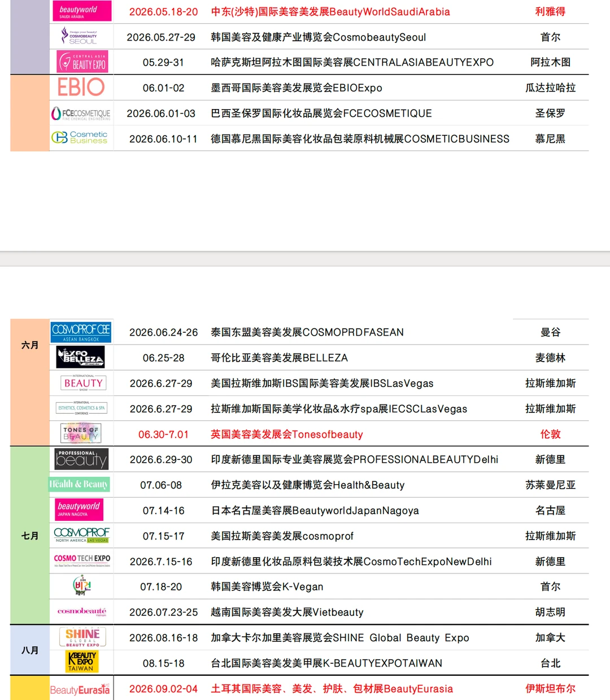
Task: Click the beautyworld Saudi Arabia logo
Action: pos(82,11)
